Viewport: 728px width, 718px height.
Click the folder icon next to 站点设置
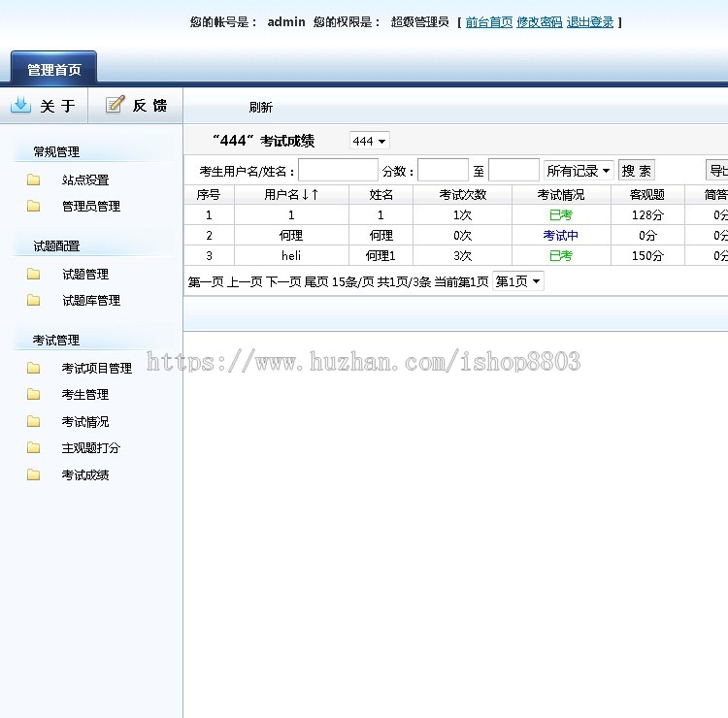click(33, 179)
